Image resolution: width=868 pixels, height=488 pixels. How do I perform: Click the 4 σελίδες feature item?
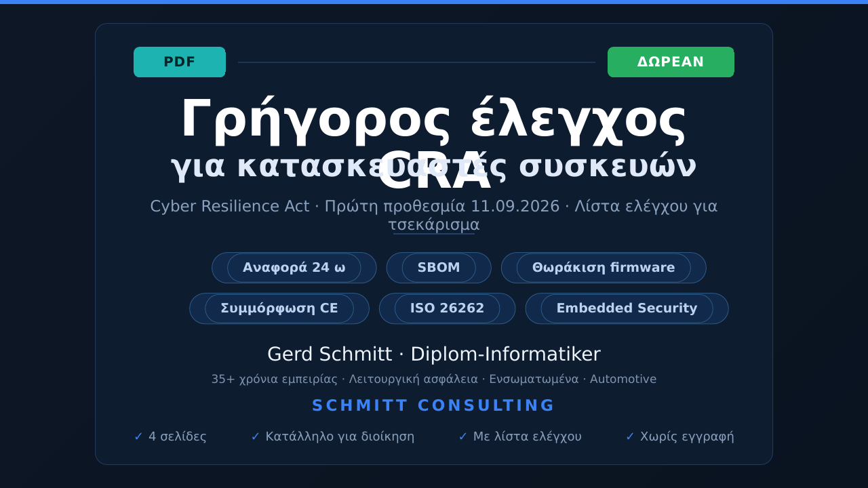pos(170,436)
